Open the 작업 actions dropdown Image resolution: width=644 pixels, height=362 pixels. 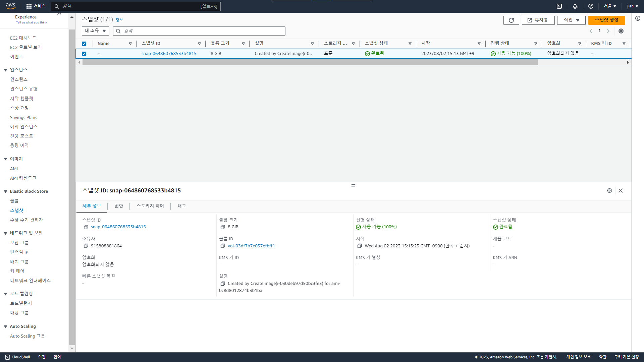click(x=571, y=20)
